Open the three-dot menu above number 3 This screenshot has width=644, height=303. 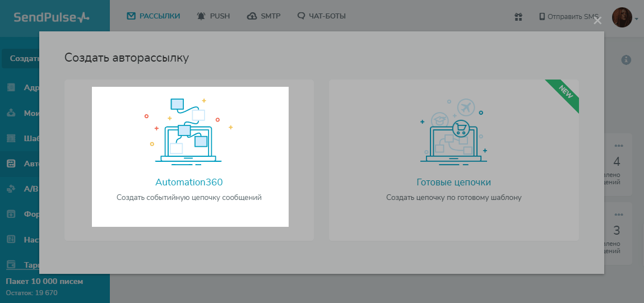click(x=619, y=215)
